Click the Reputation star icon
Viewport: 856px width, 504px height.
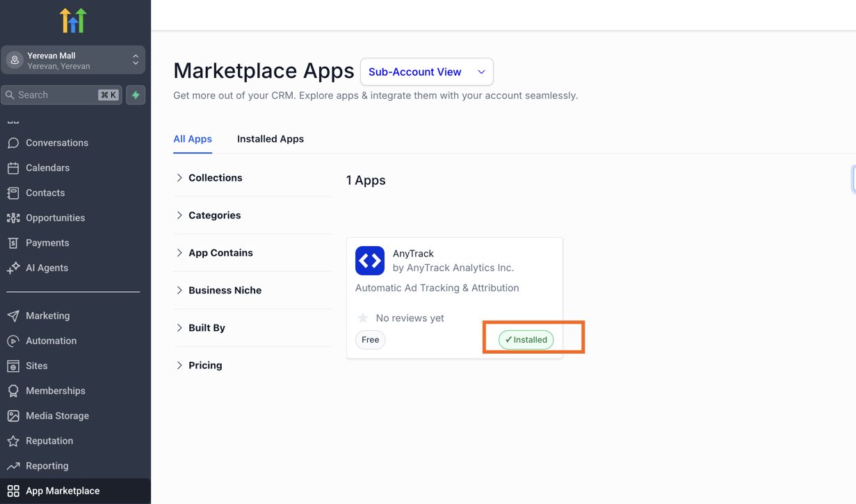[x=13, y=441]
